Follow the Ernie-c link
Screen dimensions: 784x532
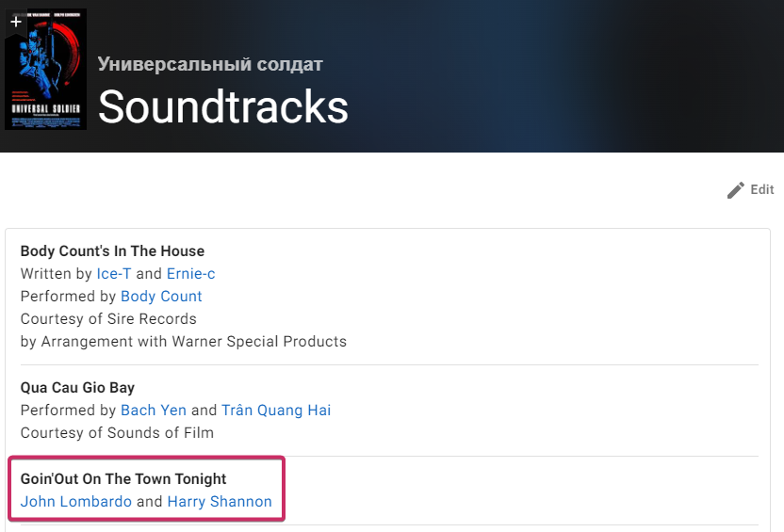(191, 274)
